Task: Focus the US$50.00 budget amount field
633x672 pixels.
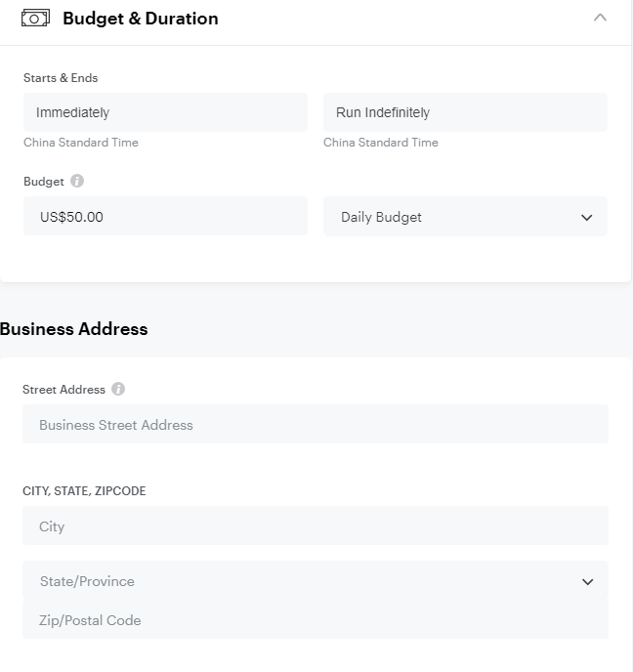Action: click(165, 217)
